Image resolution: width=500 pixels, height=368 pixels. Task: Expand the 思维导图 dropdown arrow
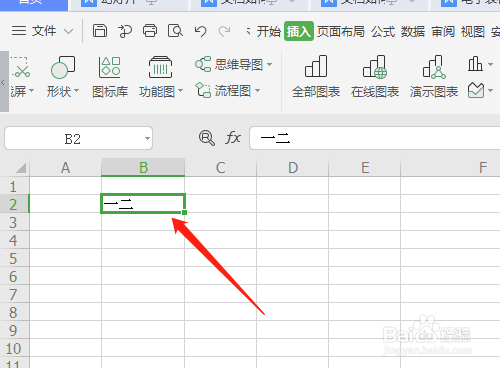(x=269, y=64)
